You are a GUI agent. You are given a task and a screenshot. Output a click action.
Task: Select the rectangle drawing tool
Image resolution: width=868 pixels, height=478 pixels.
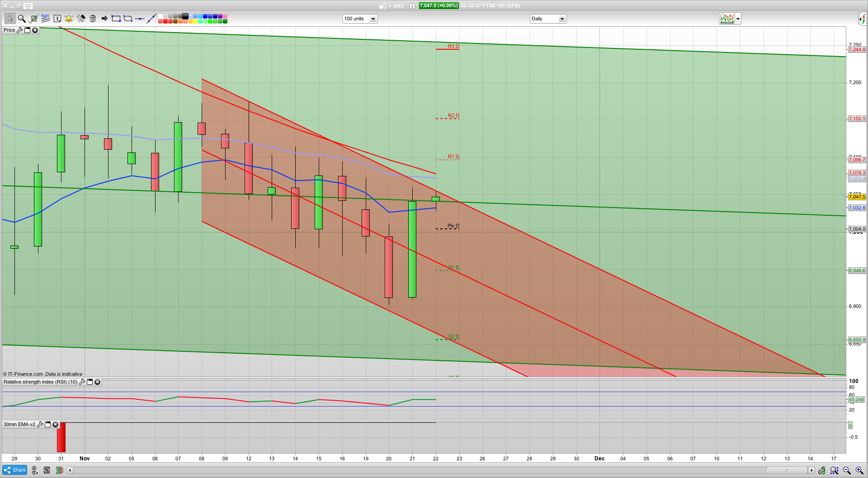coord(116,19)
